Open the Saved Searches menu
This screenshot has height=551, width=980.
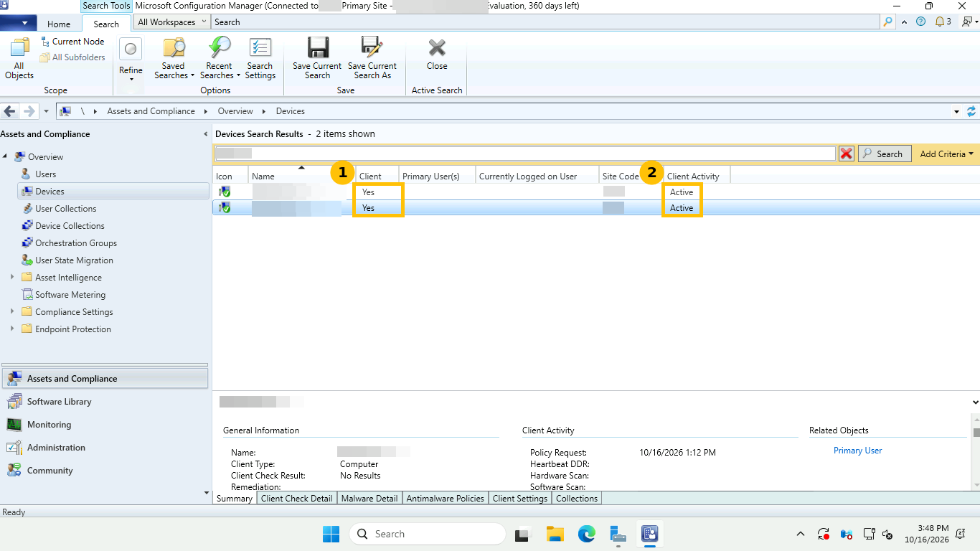[174, 59]
